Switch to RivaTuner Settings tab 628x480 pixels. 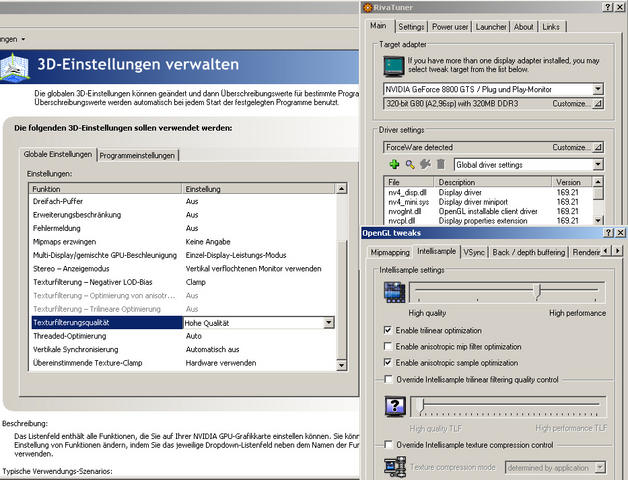(411, 27)
